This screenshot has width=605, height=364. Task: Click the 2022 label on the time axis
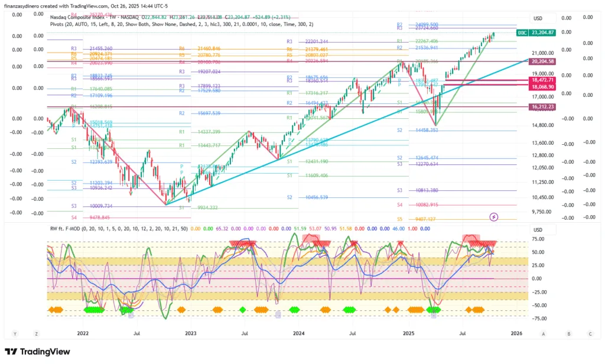82,334
